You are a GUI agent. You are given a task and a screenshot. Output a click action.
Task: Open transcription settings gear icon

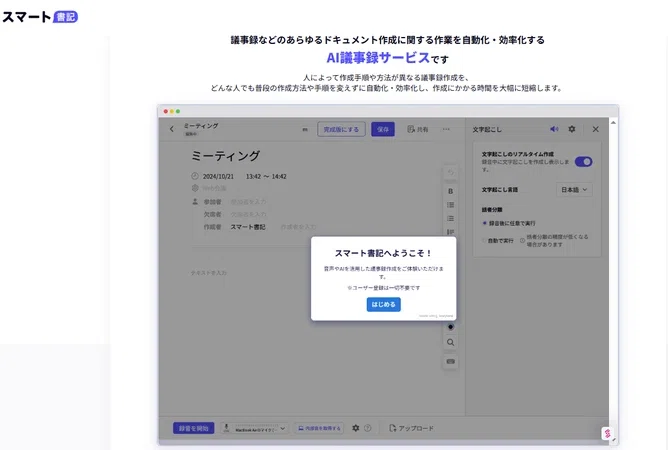[x=572, y=129]
